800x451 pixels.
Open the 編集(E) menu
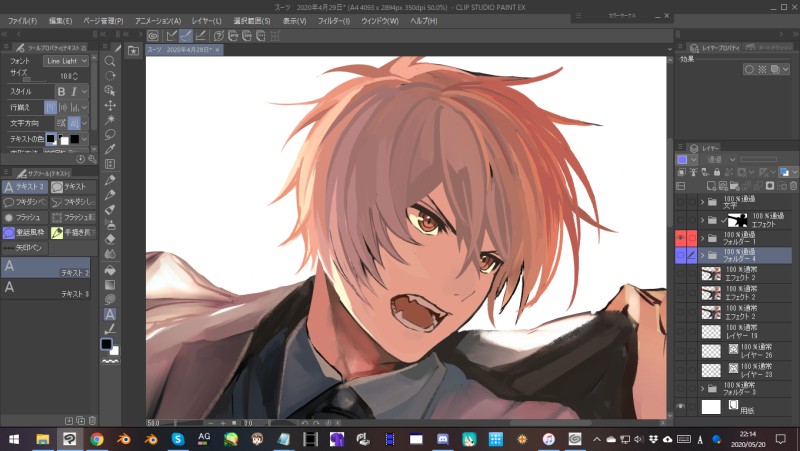click(60, 21)
